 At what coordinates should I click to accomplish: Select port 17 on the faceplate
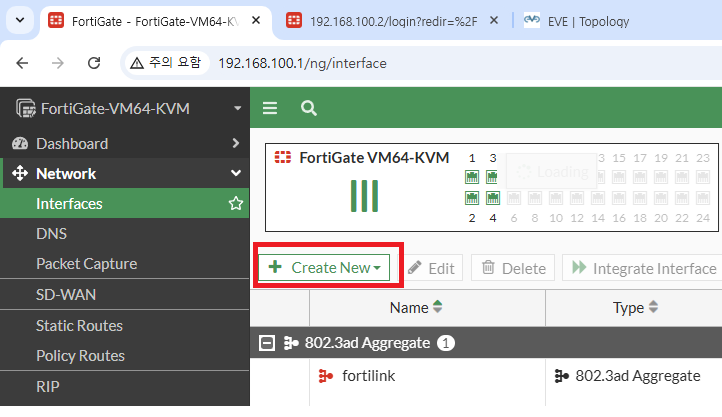640,177
